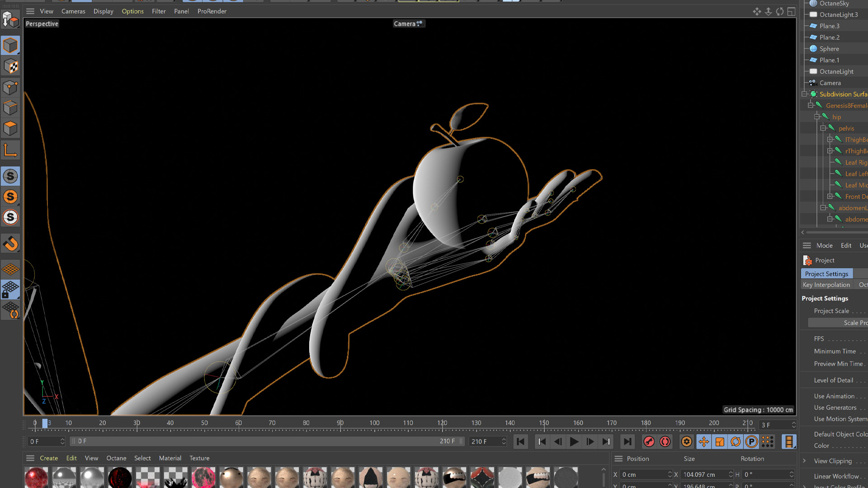The height and width of the screenshot is (488, 868).
Task: Enable the Axis mode L-shaped icon
Action: coord(10,150)
